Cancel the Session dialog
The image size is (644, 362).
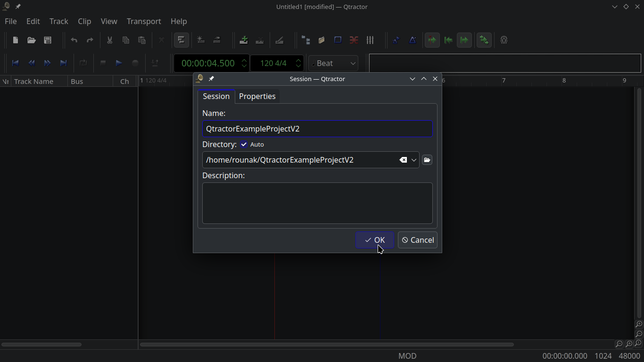coord(418,240)
